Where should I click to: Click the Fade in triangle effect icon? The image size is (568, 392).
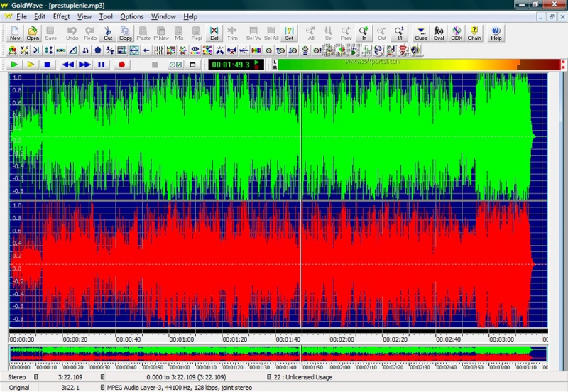pos(73,50)
